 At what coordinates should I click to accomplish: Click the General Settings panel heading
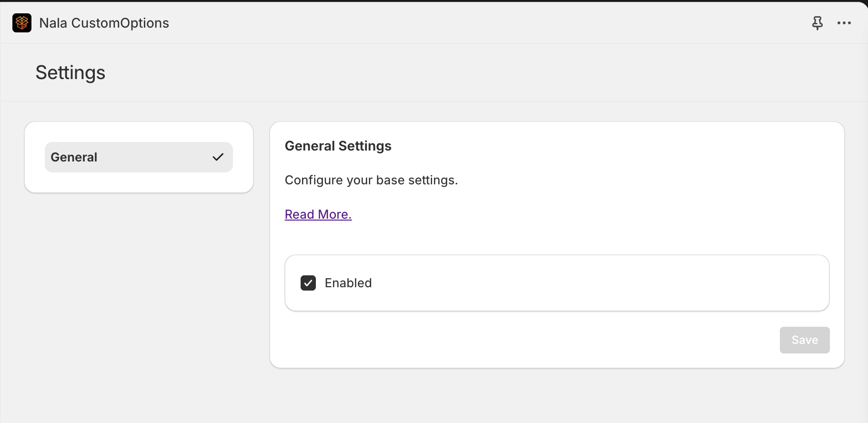pyautogui.click(x=338, y=146)
